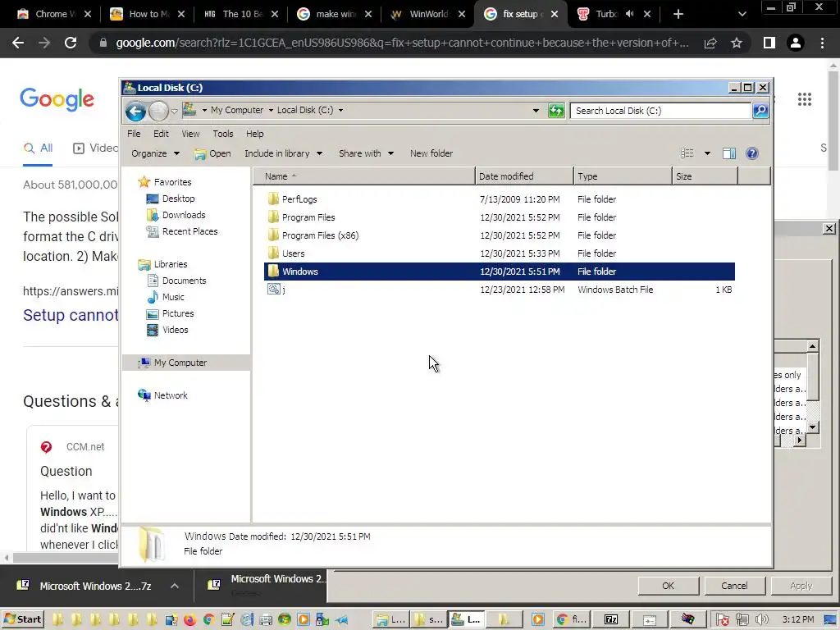This screenshot has height=630, width=840.
Task: Open the recent locations arrow beside the forward button
Action: tap(174, 112)
